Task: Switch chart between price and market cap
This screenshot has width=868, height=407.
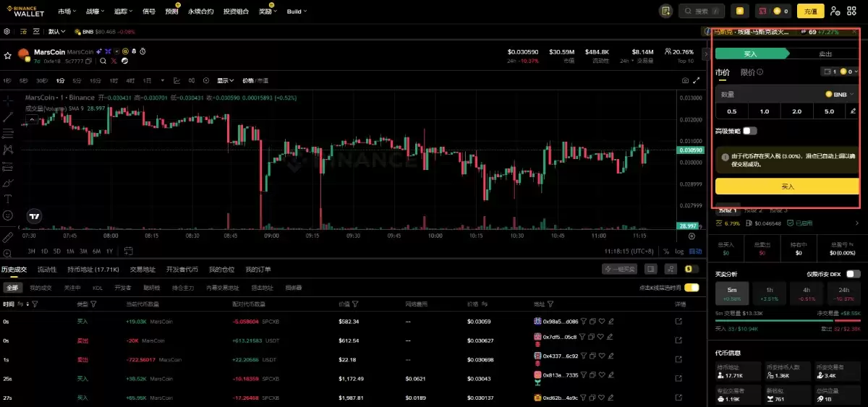Action: [x=255, y=80]
